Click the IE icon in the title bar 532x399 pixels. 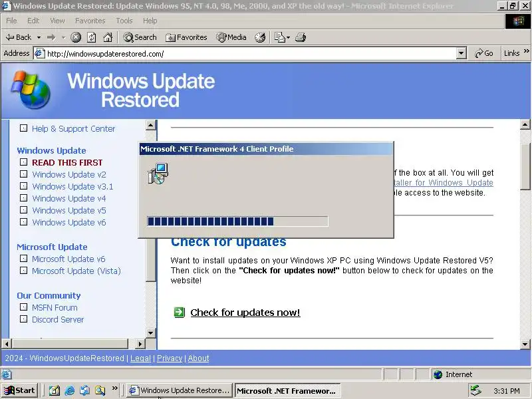point(6,6)
